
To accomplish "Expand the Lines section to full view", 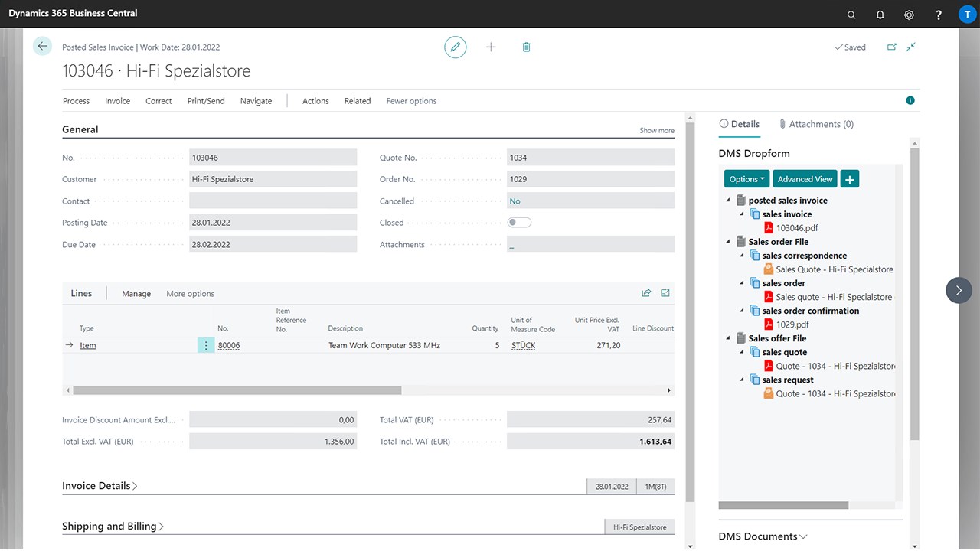I will (665, 293).
